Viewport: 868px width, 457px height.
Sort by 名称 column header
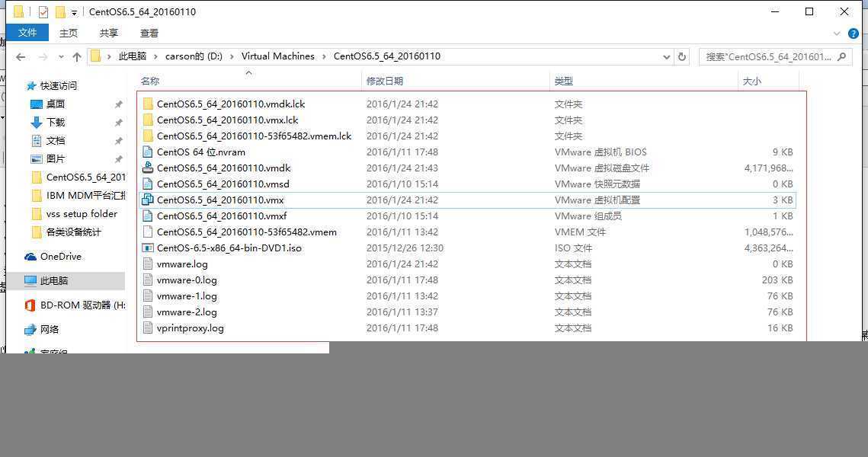click(150, 81)
